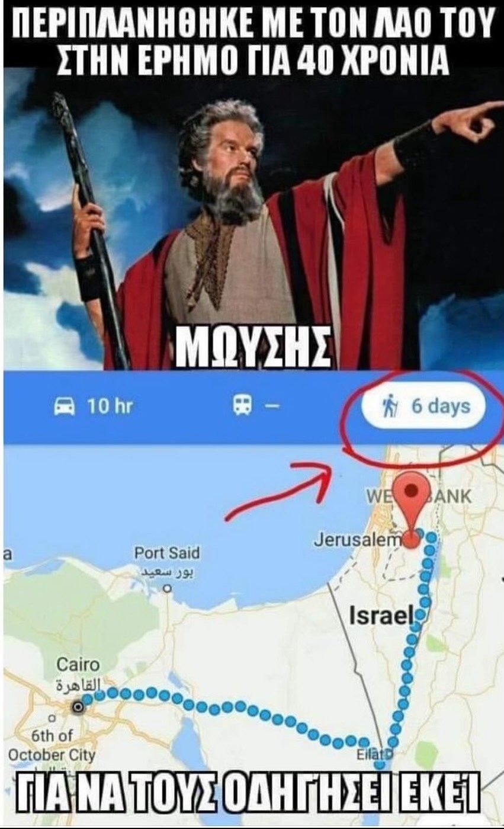Viewport: 504px width, 829px height.
Task: Choose the 10 hr driving tab
Action: click(x=94, y=407)
